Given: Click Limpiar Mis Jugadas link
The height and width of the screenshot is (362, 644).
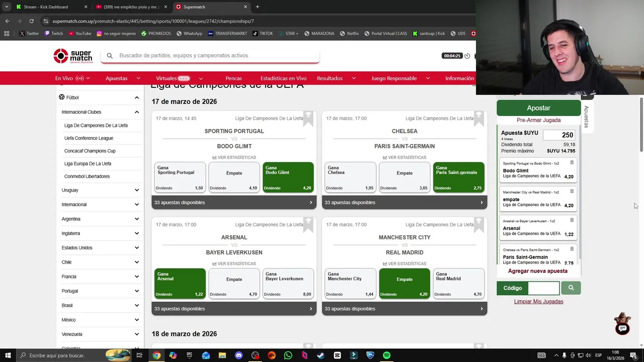Looking at the screenshot, I should point(538,302).
